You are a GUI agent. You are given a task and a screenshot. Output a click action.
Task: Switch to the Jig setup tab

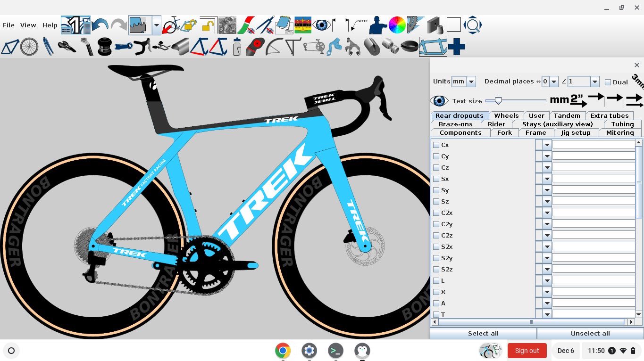pyautogui.click(x=576, y=132)
